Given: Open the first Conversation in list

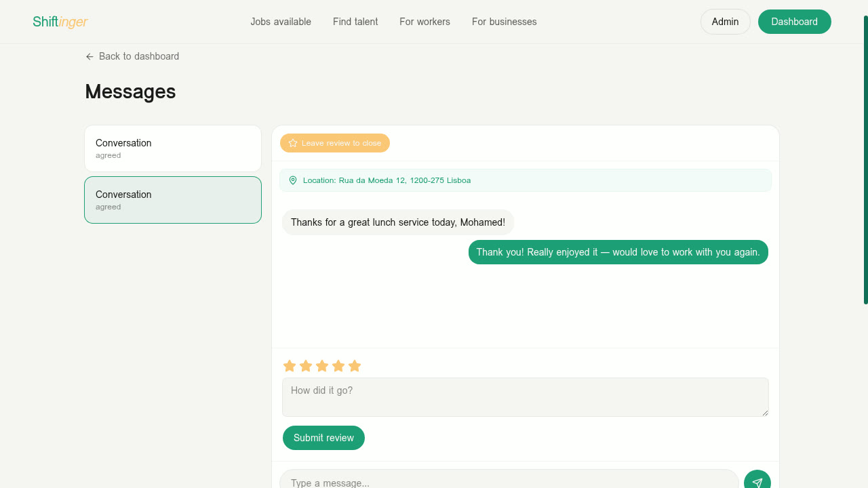Looking at the screenshot, I should point(173,148).
